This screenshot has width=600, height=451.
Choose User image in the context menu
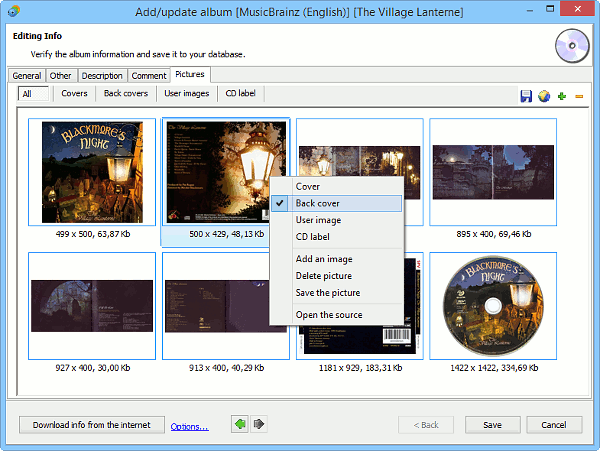click(x=337, y=220)
